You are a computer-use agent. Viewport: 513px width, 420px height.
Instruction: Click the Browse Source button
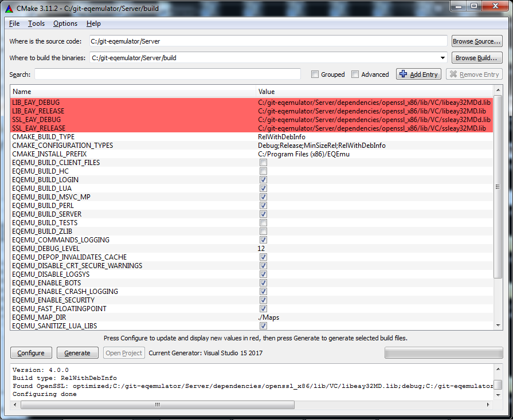tap(477, 41)
